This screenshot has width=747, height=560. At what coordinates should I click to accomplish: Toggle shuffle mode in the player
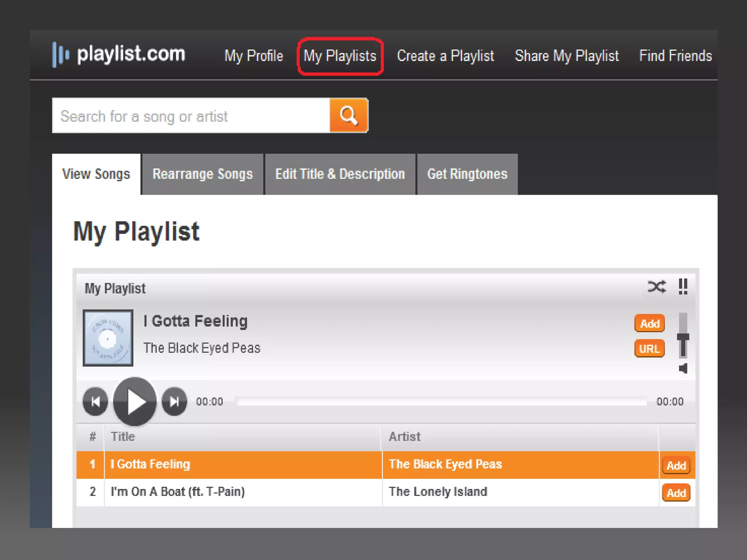pos(656,287)
